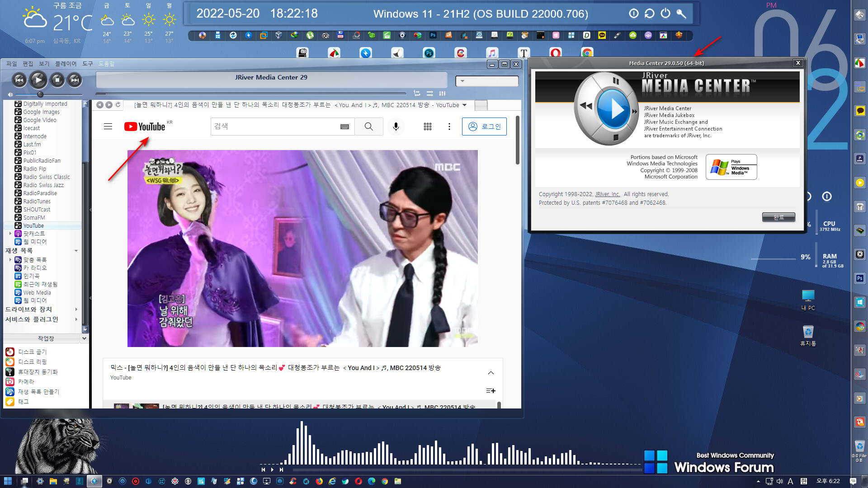Open the 도움말 menu
868x488 pixels.
click(107, 64)
